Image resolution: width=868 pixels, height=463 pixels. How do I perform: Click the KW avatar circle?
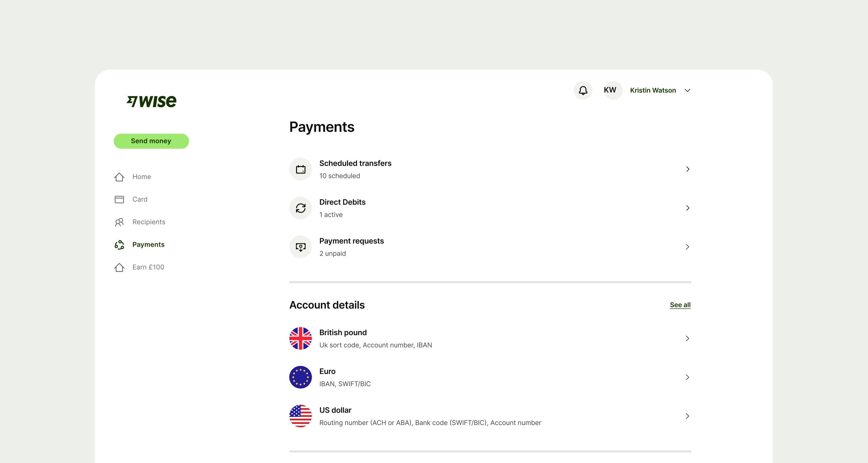(x=612, y=90)
